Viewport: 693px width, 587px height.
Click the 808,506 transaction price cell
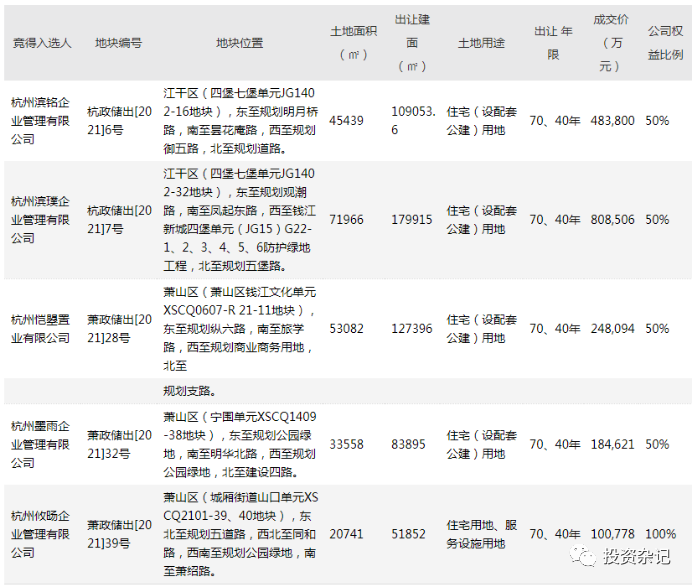tap(613, 219)
